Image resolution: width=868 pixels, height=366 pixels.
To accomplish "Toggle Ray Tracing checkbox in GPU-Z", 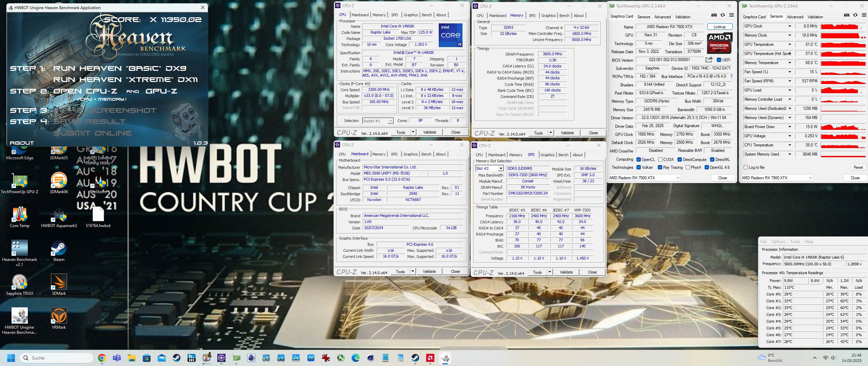I will tap(660, 167).
